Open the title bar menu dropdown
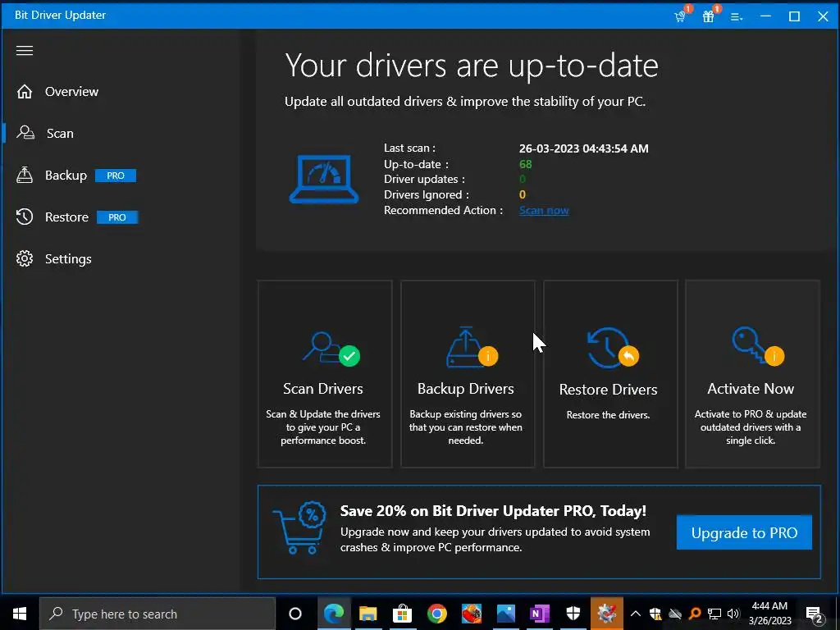This screenshot has height=630, width=840. (737, 16)
